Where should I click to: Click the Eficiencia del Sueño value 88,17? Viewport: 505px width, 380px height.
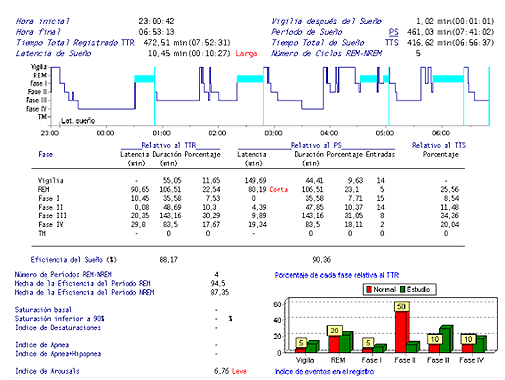[169, 260]
